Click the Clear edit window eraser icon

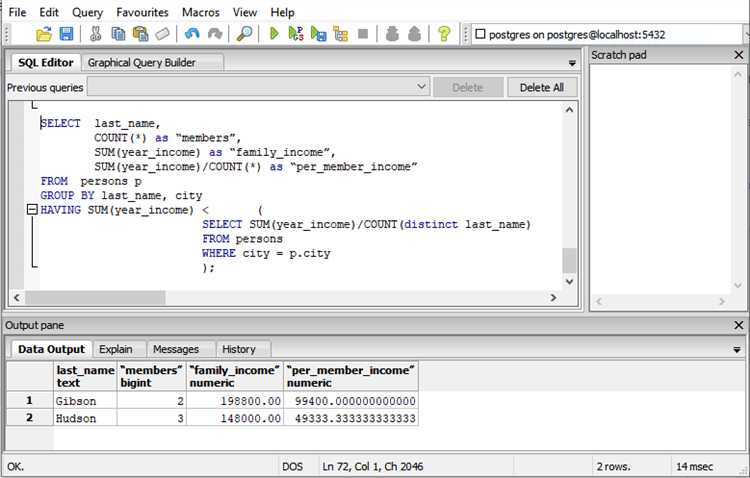(x=163, y=34)
